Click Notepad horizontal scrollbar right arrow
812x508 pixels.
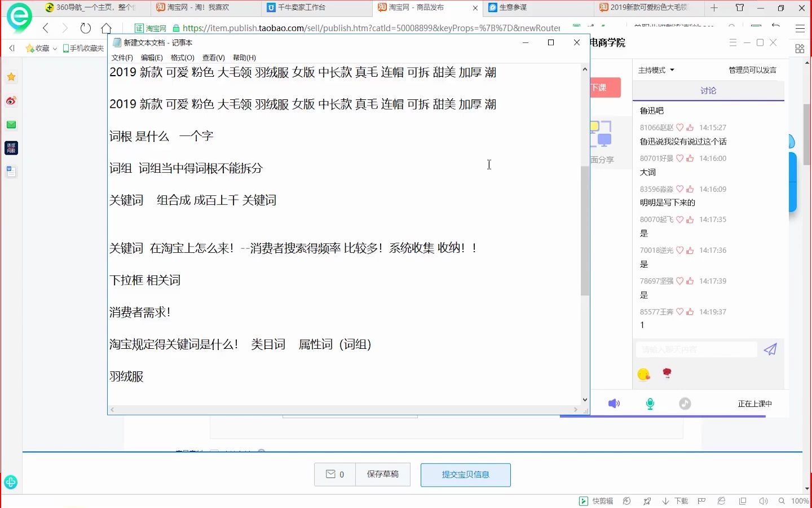(x=576, y=410)
